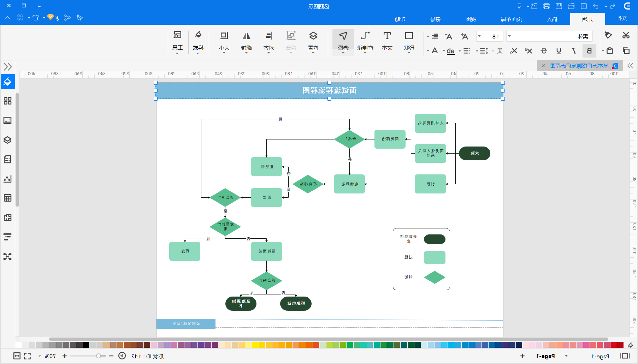Open the table panel icon in sidebar
Image resolution: width=638 pixels, height=364 pixels.
7,198
